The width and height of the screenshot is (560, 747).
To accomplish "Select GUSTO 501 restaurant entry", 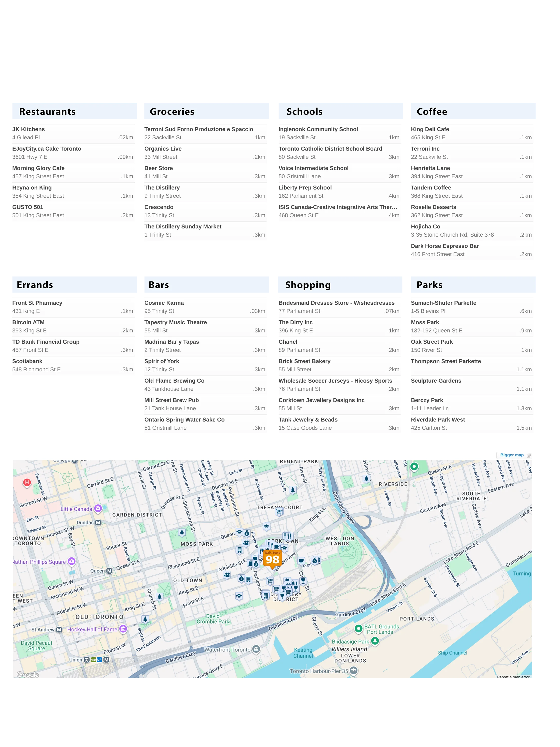I will coord(73,211).
